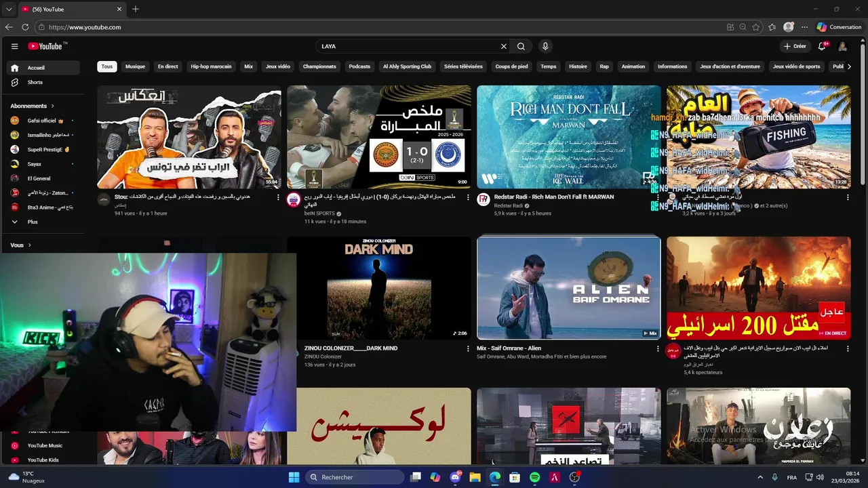The height and width of the screenshot is (488, 868).
Task: Open the weather widget showing 13°C Nuageux
Action: pos(26,477)
